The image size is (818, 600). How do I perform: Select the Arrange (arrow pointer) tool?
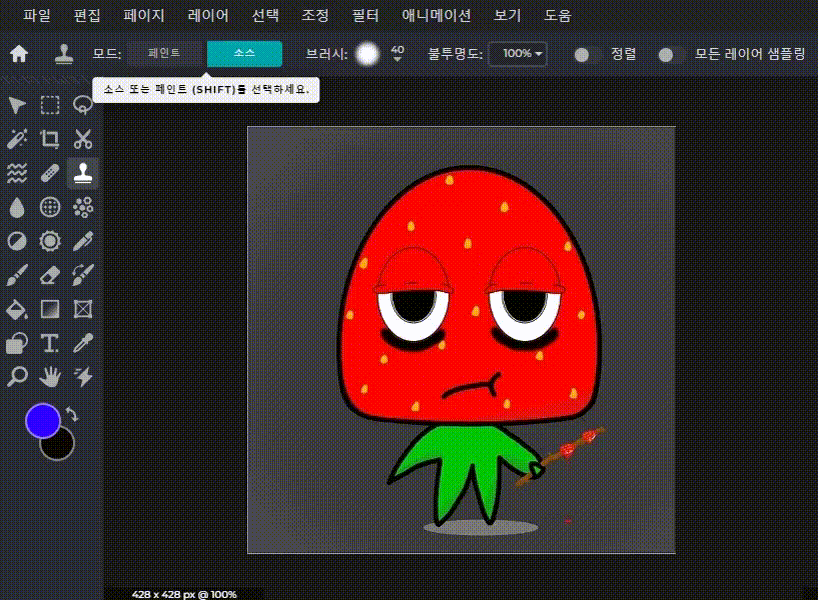[17, 105]
